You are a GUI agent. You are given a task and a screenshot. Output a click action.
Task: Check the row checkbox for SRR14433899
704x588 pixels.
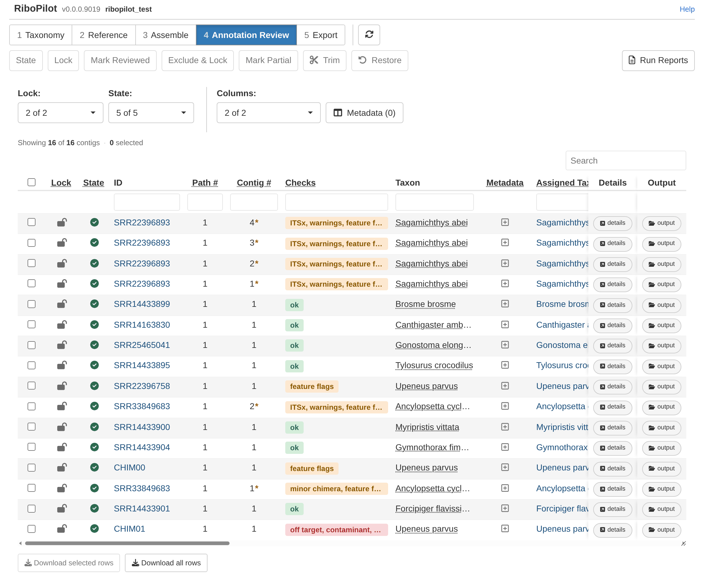point(32,304)
